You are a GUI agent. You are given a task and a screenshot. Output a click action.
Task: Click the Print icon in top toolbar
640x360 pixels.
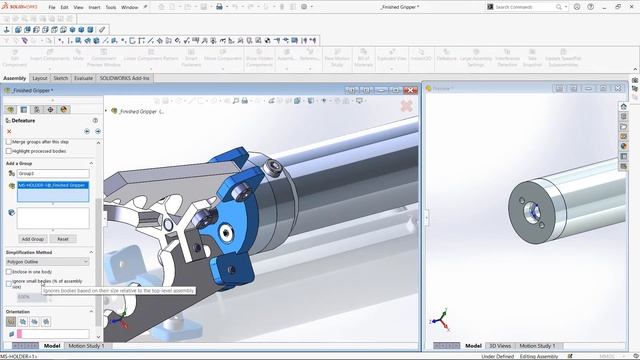(x=219, y=7)
